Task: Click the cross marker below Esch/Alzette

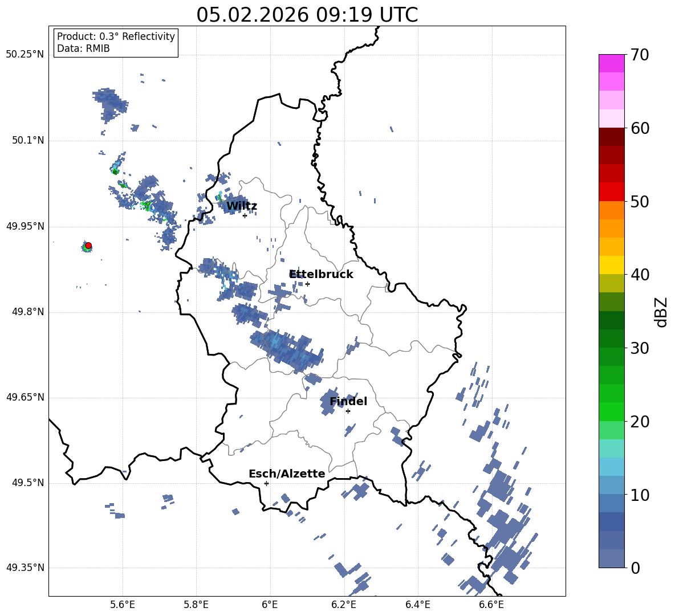Action: click(x=266, y=483)
